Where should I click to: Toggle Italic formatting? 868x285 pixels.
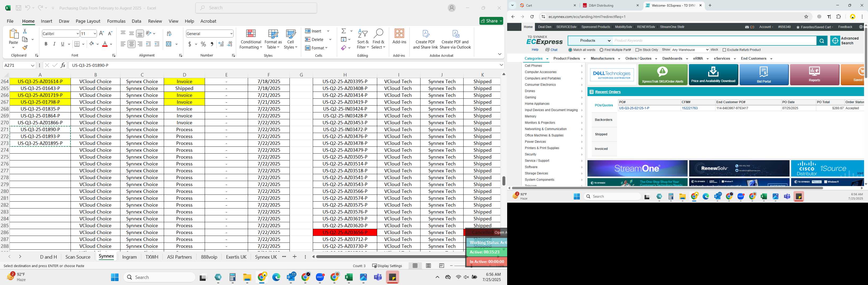coord(54,44)
